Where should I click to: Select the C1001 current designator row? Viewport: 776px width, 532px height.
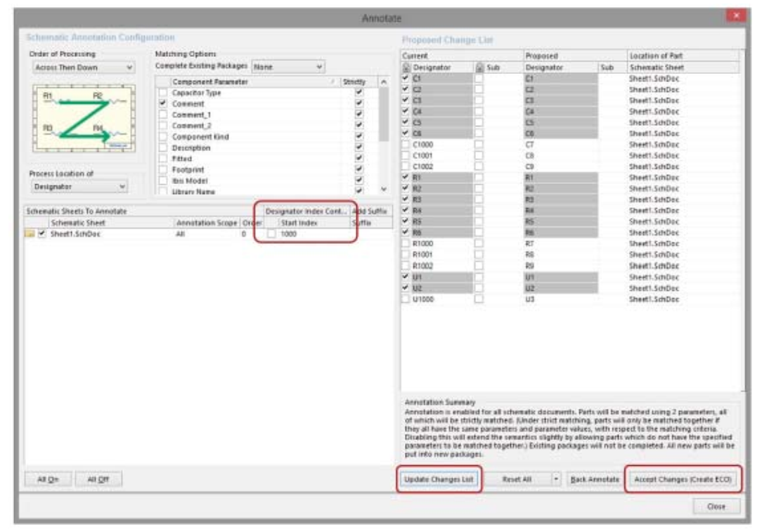442,155
